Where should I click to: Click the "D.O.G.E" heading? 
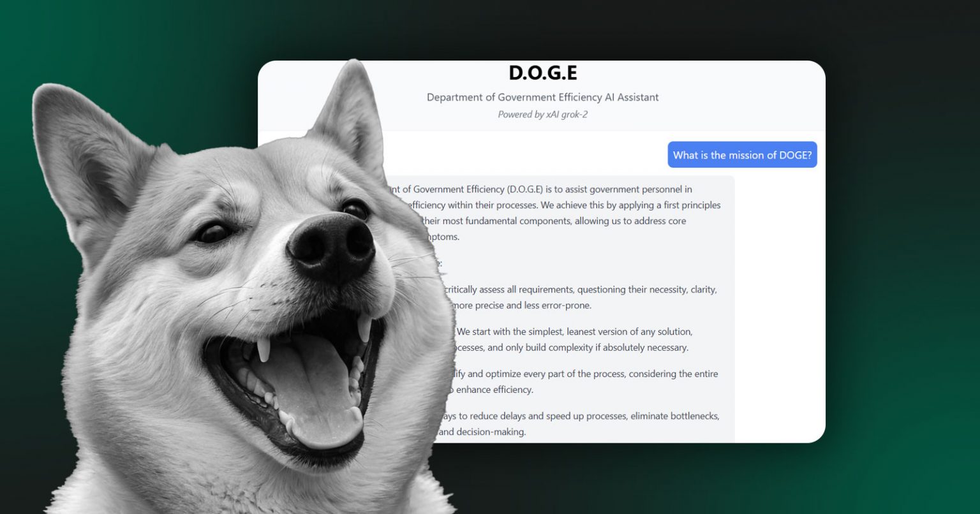pos(543,73)
